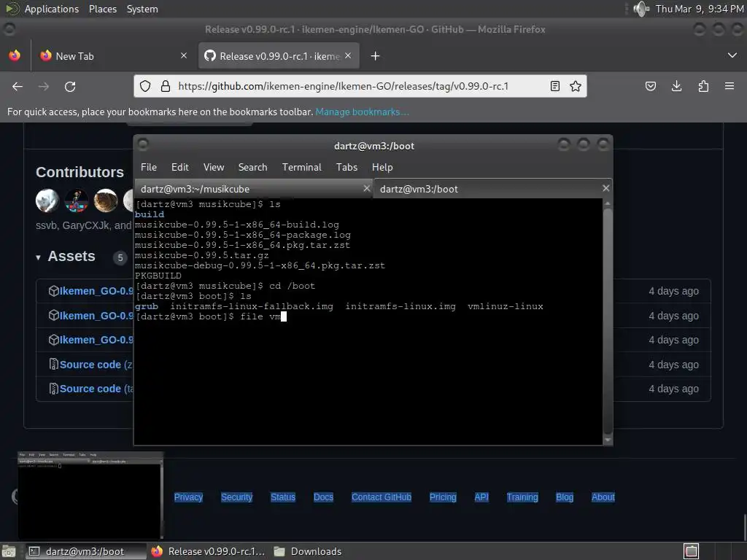This screenshot has width=747, height=560.
Task: Click third contributor avatar
Action: pos(106,201)
